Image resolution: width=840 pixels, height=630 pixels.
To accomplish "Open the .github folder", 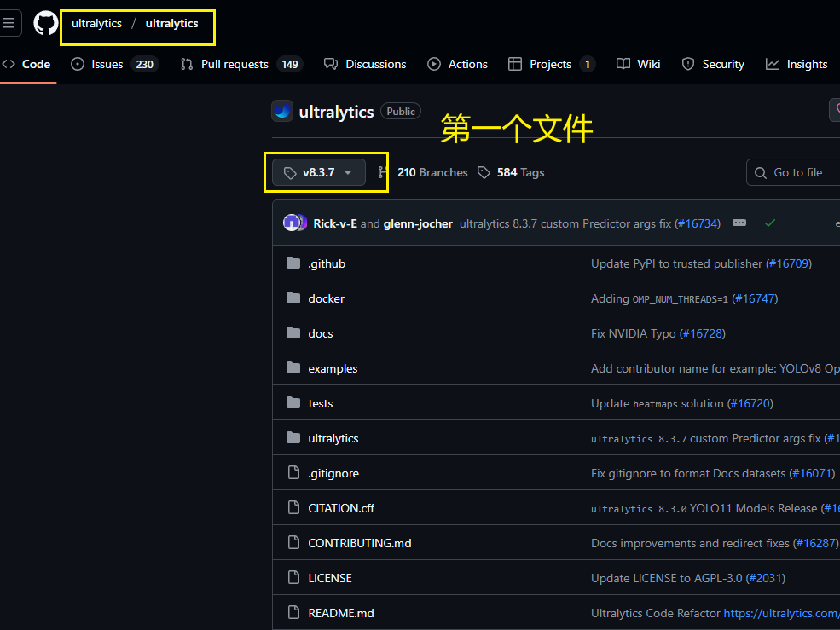I will 327,263.
